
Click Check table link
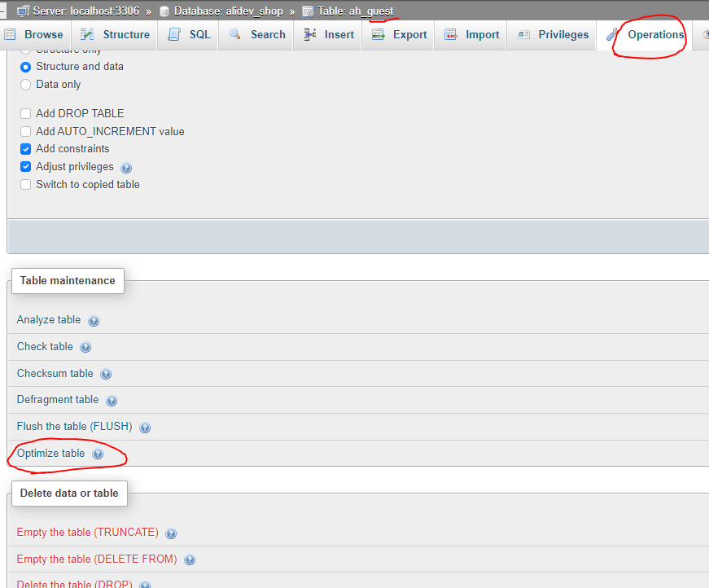coord(45,346)
